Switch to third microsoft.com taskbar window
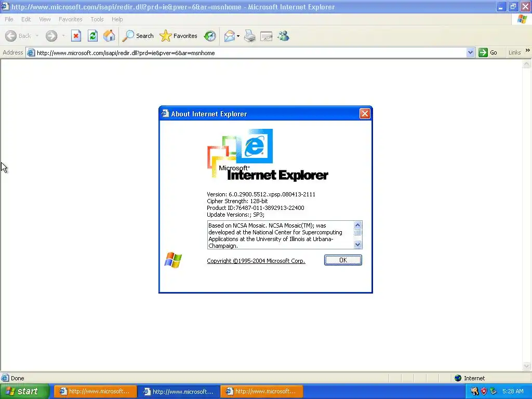532x399 pixels. tap(262, 392)
